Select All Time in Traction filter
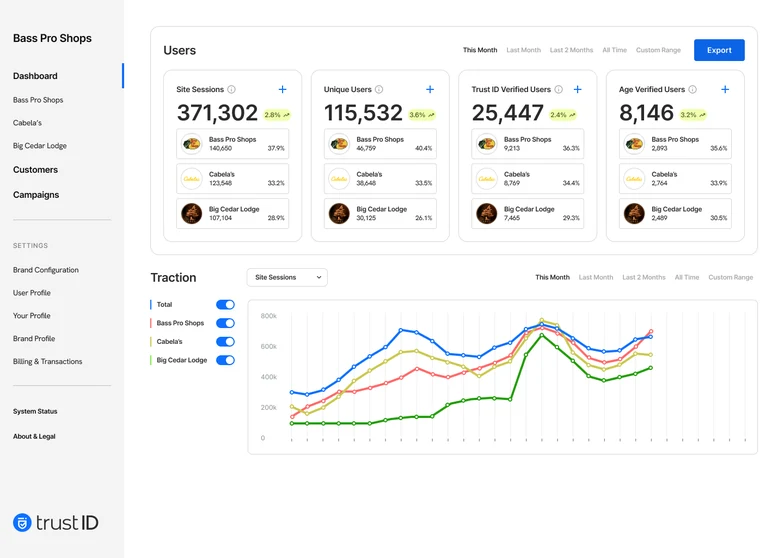The image size is (784, 558). 687,277
